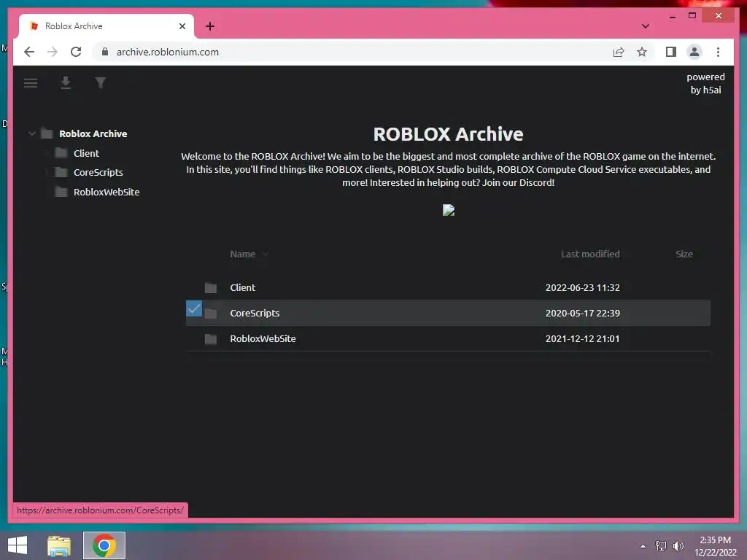Click the browser forward arrow
The height and width of the screenshot is (560, 747).
52,52
